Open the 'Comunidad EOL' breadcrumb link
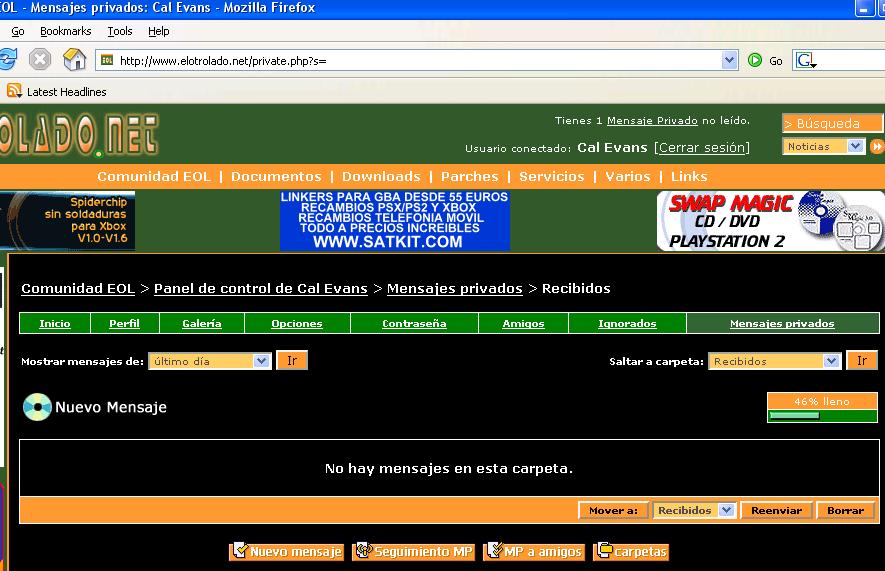Viewport: 885px width, 571px height. pyautogui.click(x=78, y=288)
